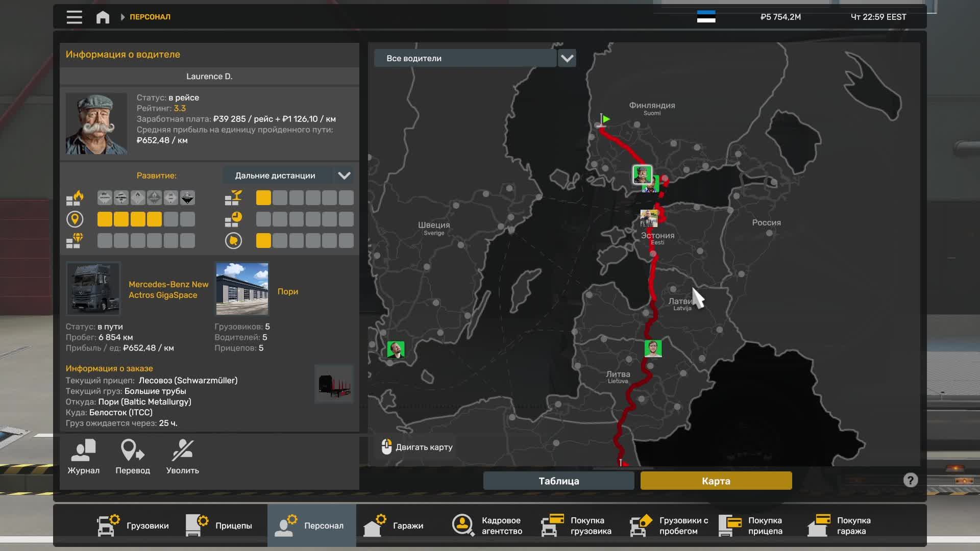Viewport: 980px width, 551px height.
Task: Click the first just-in-time skill square
Action: pyautogui.click(x=263, y=219)
